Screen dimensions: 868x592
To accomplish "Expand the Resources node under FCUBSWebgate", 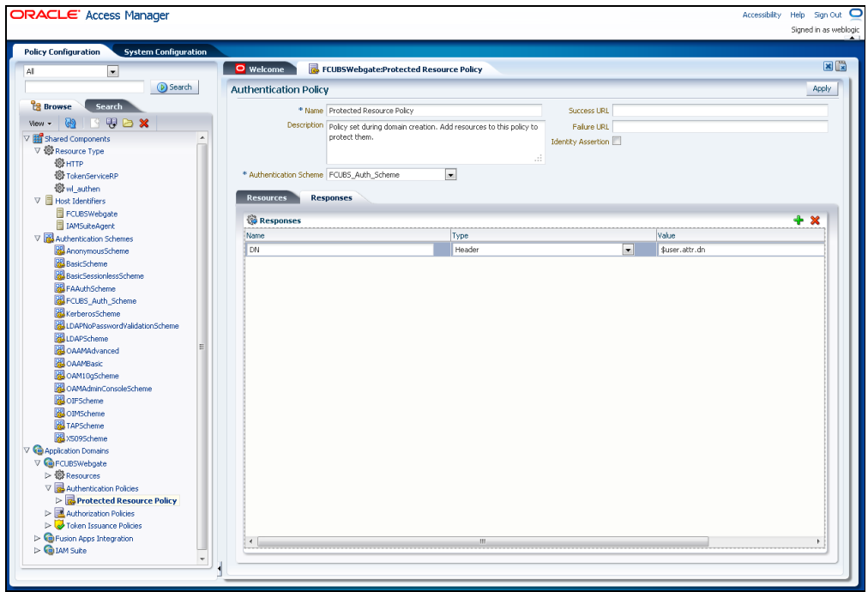I will (x=48, y=475).
